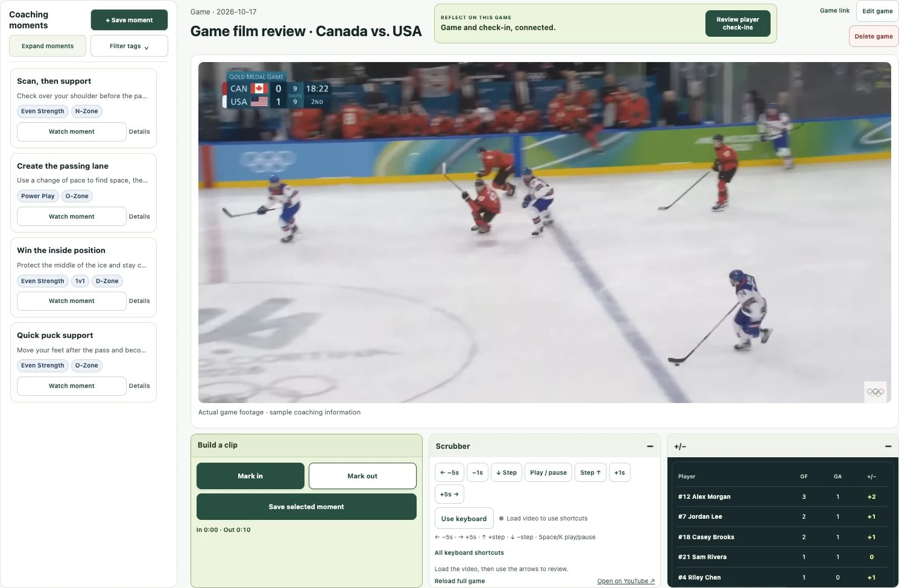Open All keyboard shortcuts
The height and width of the screenshot is (588, 899).
pyautogui.click(x=469, y=553)
